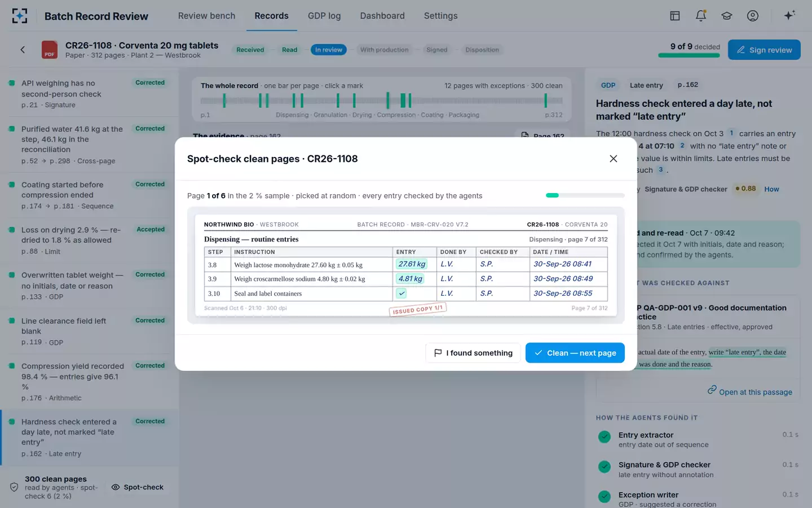The height and width of the screenshot is (508, 812).
Task: Open the Overwritten tablet weight exception
Action: 90,286
